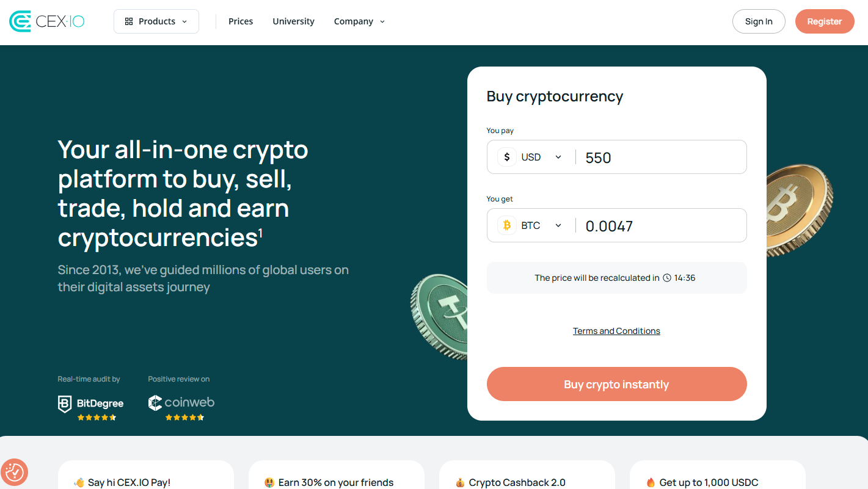This screenshot has height=489, width=868.
Task: Click the clock icon beside the timer
Action: pos(667,278)
